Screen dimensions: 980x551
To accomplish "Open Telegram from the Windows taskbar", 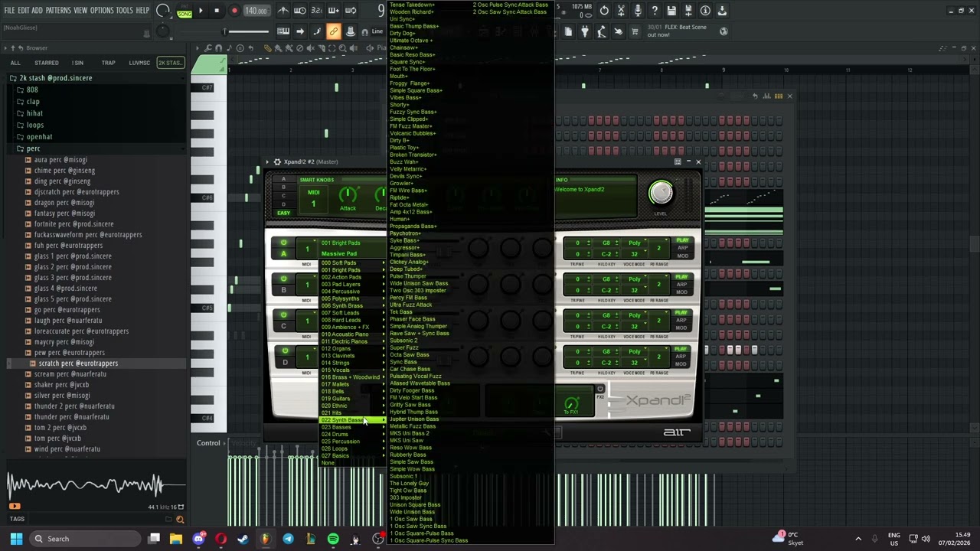I will (x=288, y=539).
